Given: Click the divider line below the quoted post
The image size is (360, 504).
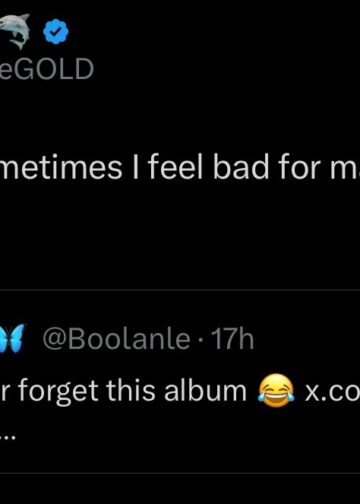Looking at the screenshot, I should coord(180,473).
